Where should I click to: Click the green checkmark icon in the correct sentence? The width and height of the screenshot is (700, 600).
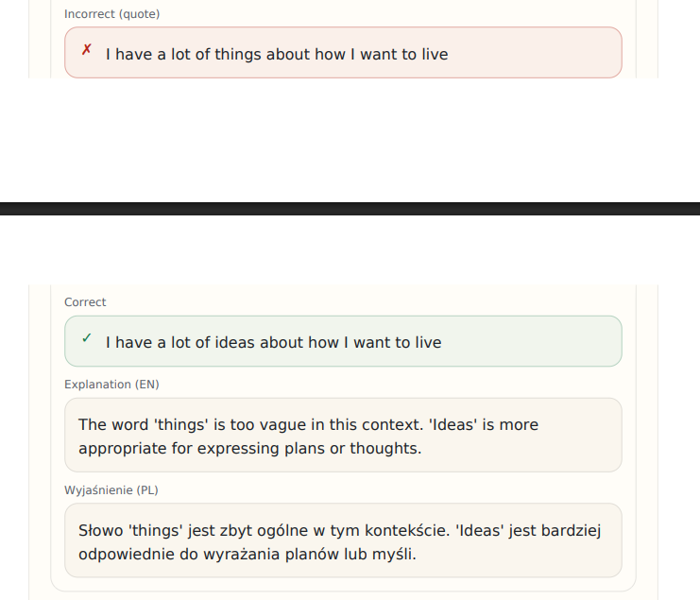point(86,337)
